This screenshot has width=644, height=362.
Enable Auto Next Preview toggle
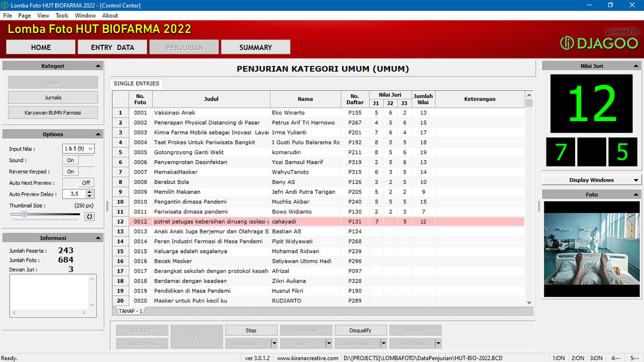coord(78,183)
